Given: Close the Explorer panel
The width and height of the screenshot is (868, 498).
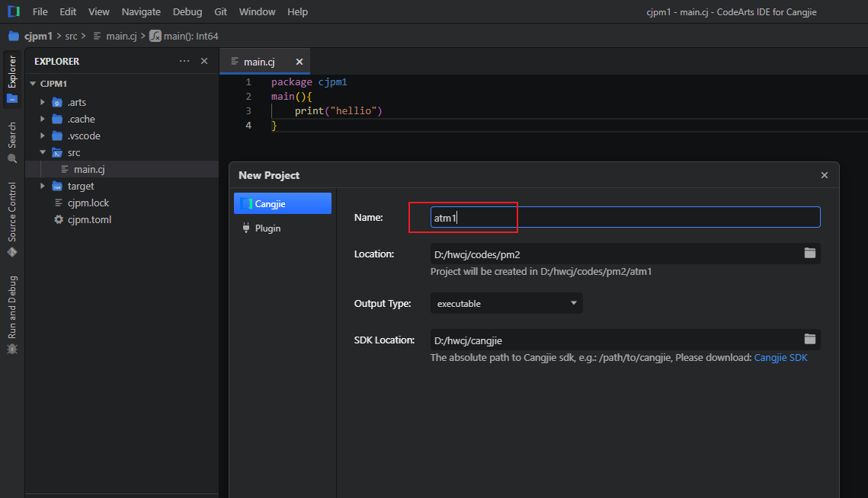Looking at the screenshot, I should [204, 61].
